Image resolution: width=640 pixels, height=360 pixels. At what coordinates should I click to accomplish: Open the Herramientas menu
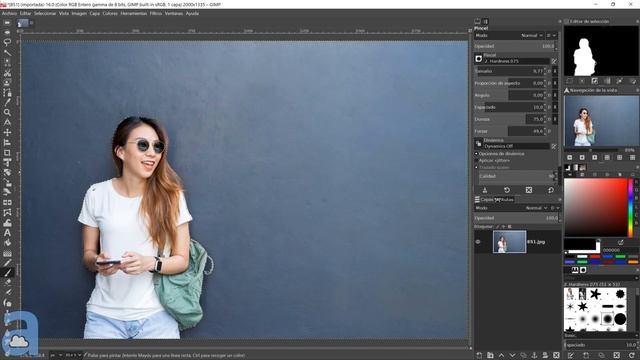133,13
